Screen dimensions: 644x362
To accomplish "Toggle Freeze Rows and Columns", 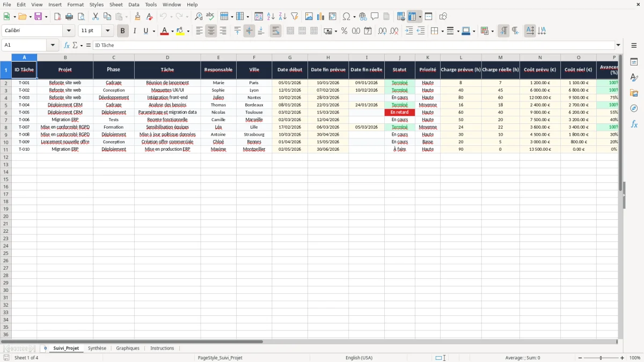I will (412, 17).
